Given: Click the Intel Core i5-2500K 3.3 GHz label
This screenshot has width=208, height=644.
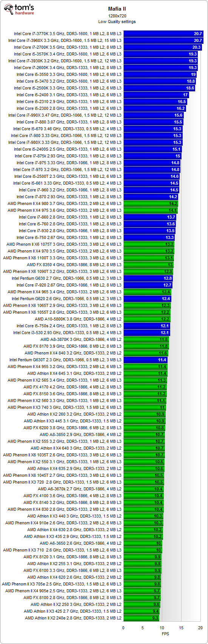Looking at the screenshot, I should (x=68, y=88).
